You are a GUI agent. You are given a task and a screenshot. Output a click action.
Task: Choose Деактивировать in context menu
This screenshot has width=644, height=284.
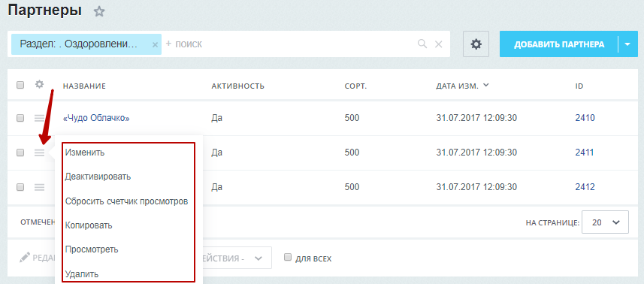[98, 177]
